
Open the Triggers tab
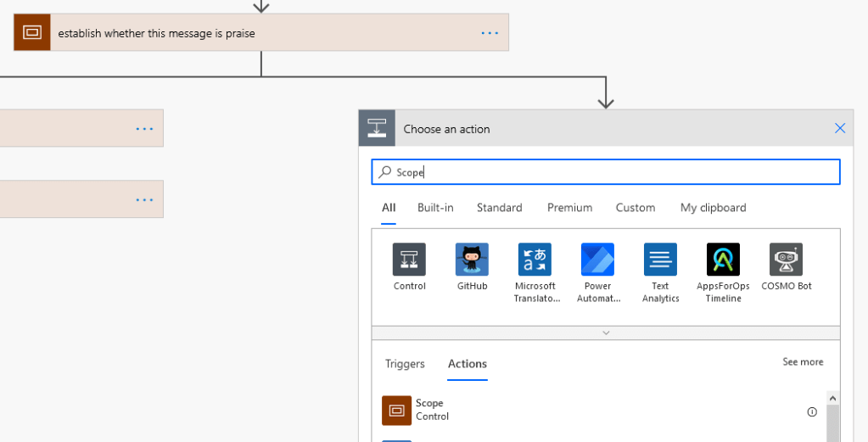pos(405,363)
